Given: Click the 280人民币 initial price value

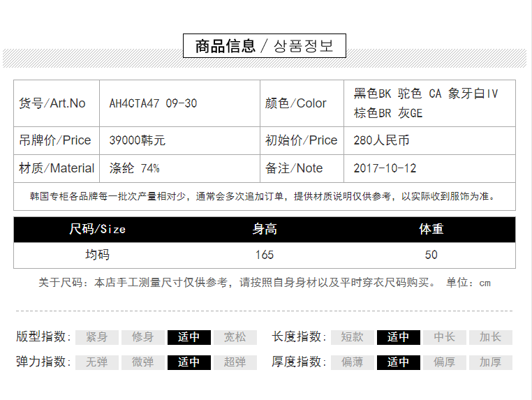Looking at the screenshot, I should (381, 140).
